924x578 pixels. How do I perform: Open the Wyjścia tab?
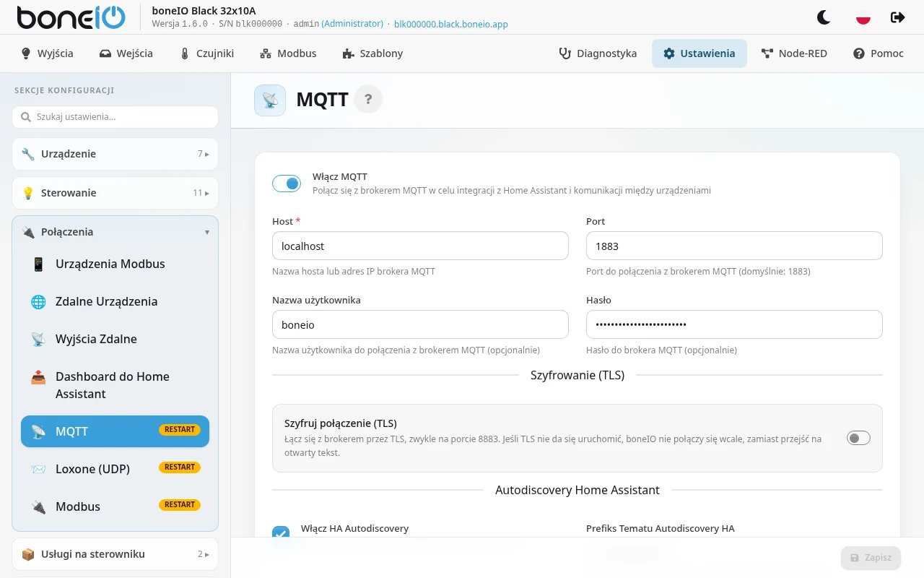point(47,53)
